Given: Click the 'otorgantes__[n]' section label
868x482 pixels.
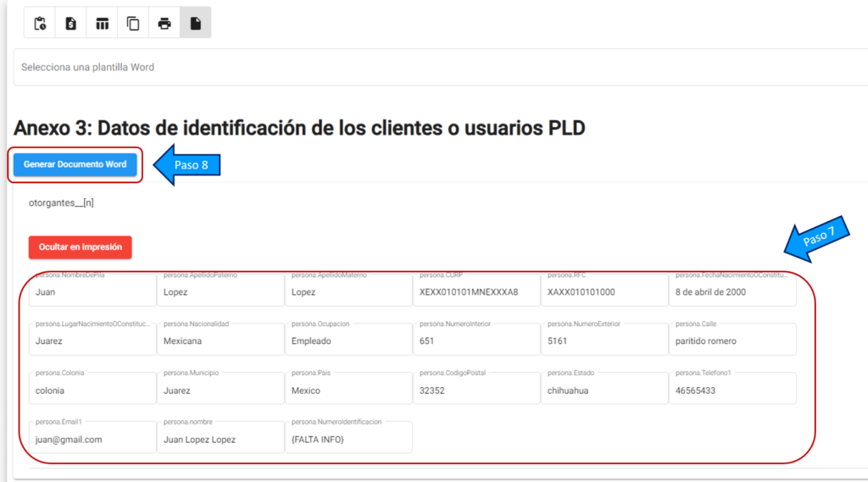Looking at the screenshot, I should coord(61,202).
